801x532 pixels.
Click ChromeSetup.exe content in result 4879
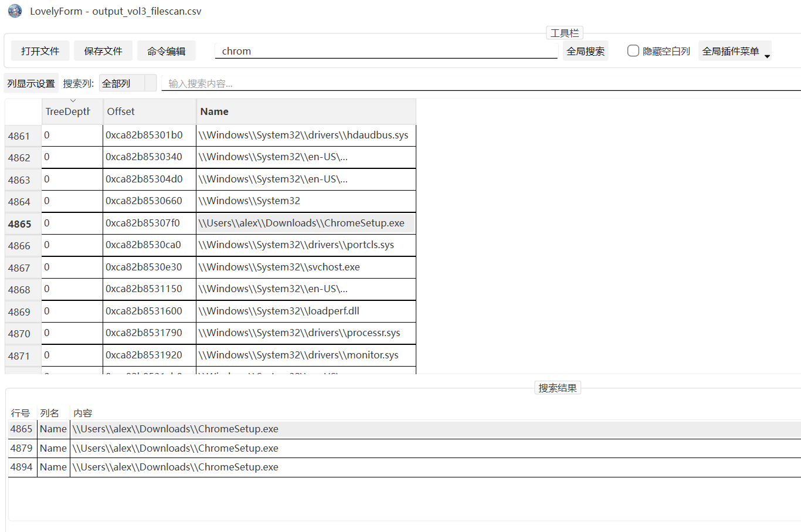coord(175,448)
